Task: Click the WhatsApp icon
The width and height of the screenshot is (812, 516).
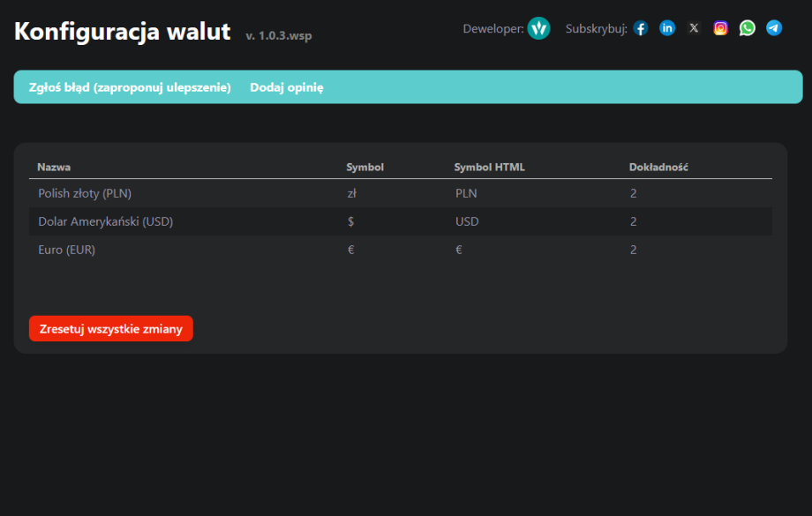Action: [x=747, y=27]
